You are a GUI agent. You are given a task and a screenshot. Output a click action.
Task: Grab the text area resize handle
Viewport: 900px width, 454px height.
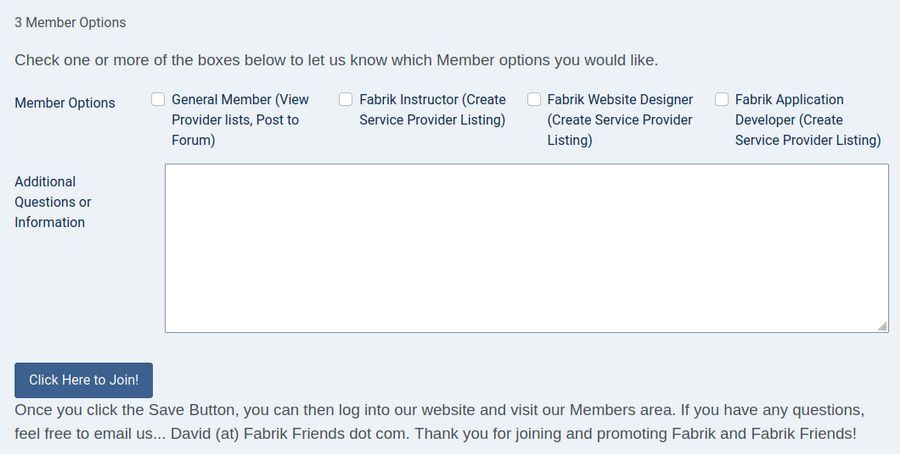[x=882, y=326]
